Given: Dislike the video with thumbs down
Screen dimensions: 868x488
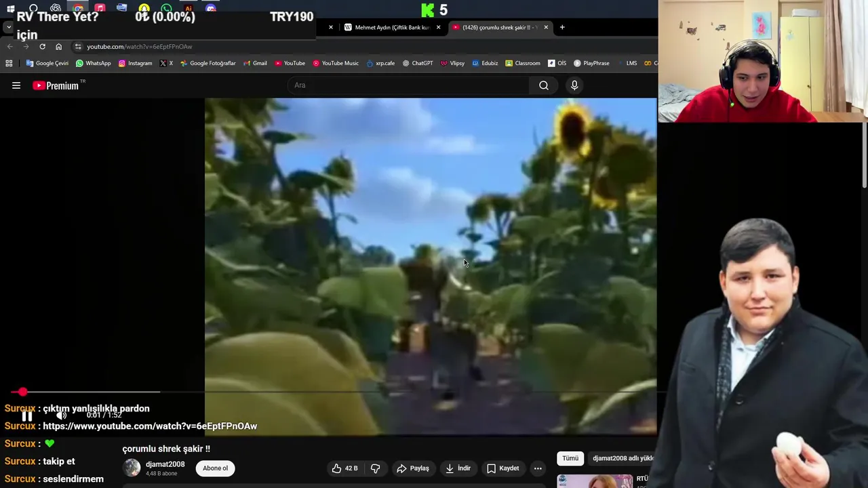Looking at the screenshot, I should tap(375, 468).
